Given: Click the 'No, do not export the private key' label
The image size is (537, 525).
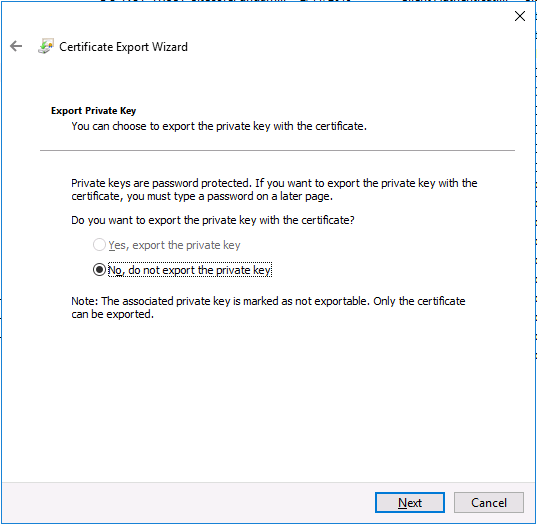Looking at the screenshot, I should click(x=190, y=270).
